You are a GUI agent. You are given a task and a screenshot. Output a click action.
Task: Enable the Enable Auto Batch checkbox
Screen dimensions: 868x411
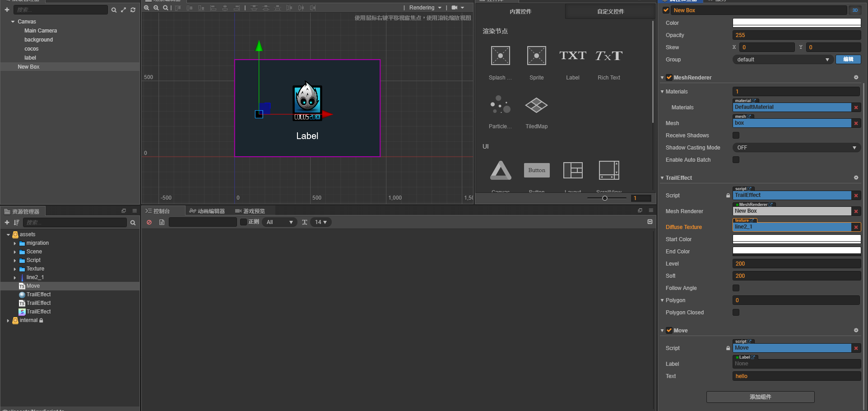tap(736, 159)
